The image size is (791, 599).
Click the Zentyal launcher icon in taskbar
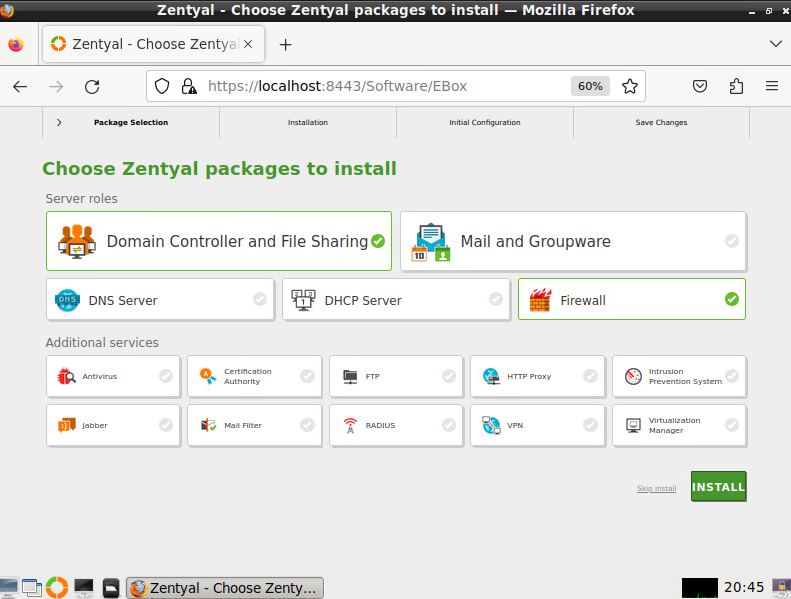pos(57,587)
